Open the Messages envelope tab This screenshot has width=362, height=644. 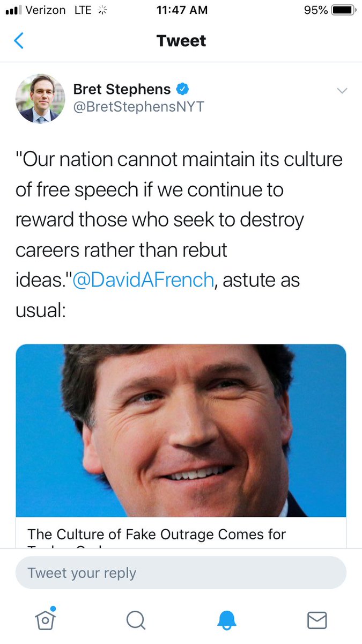317,620
